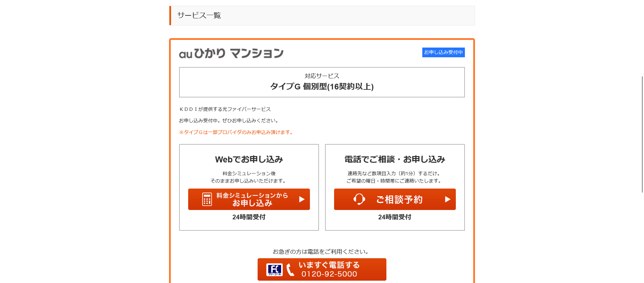The width and height of the screenshot is (644, 283).
Task: Click ＫＤＤＩが提供する光ファイバーサービス text
Action: click(x=225, y=109)
